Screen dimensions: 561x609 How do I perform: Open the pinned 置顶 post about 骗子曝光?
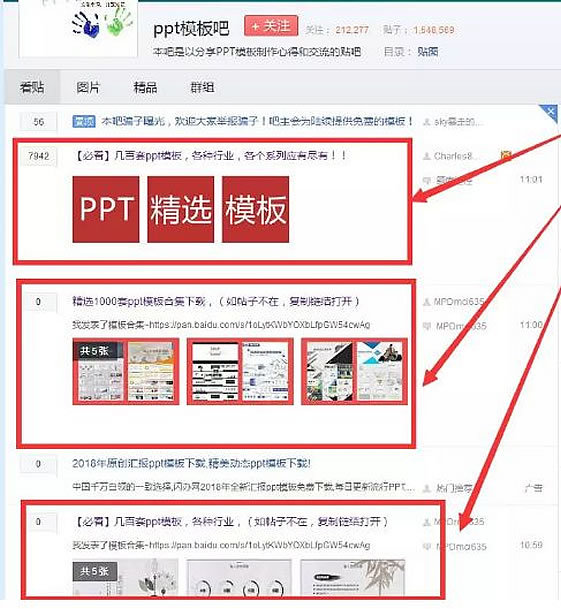coord(257,122)
